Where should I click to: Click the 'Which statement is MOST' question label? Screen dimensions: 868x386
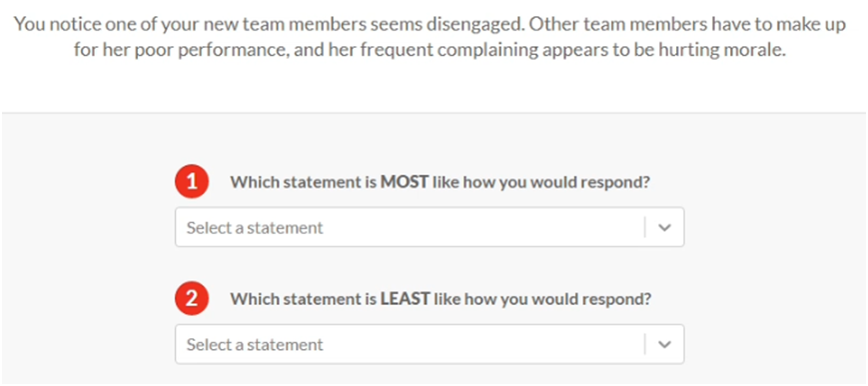click(x=440, y=182)
